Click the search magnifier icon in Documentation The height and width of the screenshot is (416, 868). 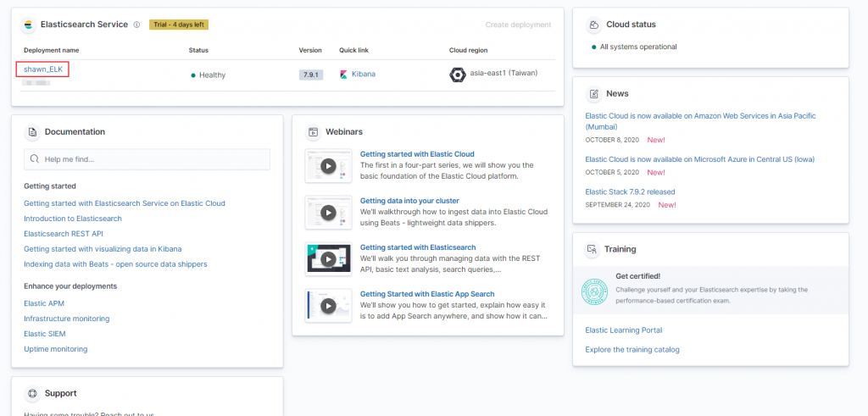pyautogui.click(x=34, y=159)
